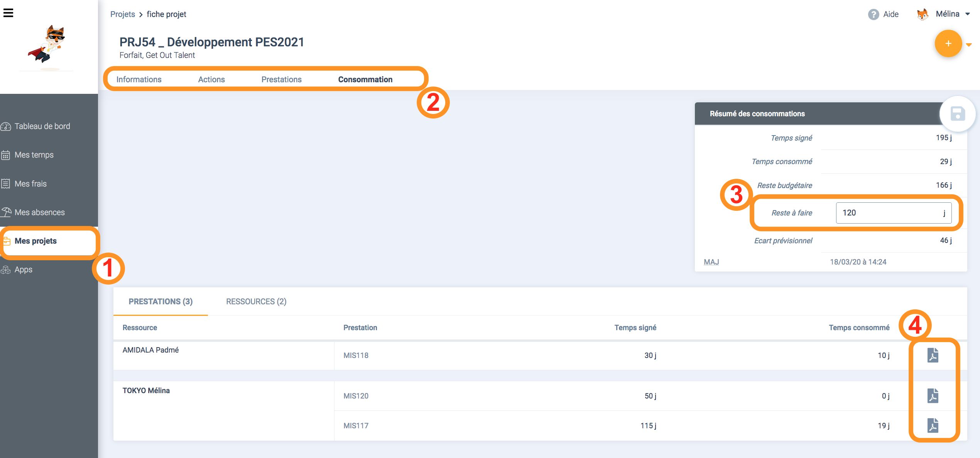The height and width of the screenshot is (458, 980).
Task: Click the 18/03/20 à 14:24 update date
Action: (858, 262)
